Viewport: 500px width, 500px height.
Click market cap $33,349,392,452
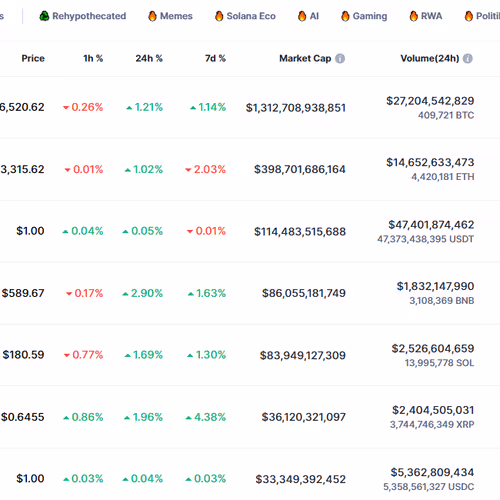pyautogui.click(x=301, y=479)
